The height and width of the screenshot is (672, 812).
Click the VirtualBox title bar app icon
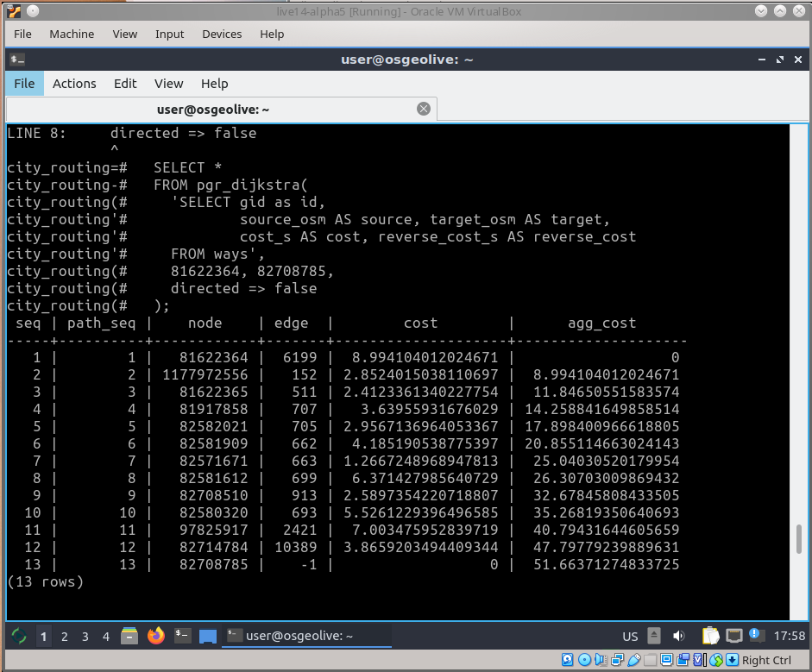coord(14,11)
